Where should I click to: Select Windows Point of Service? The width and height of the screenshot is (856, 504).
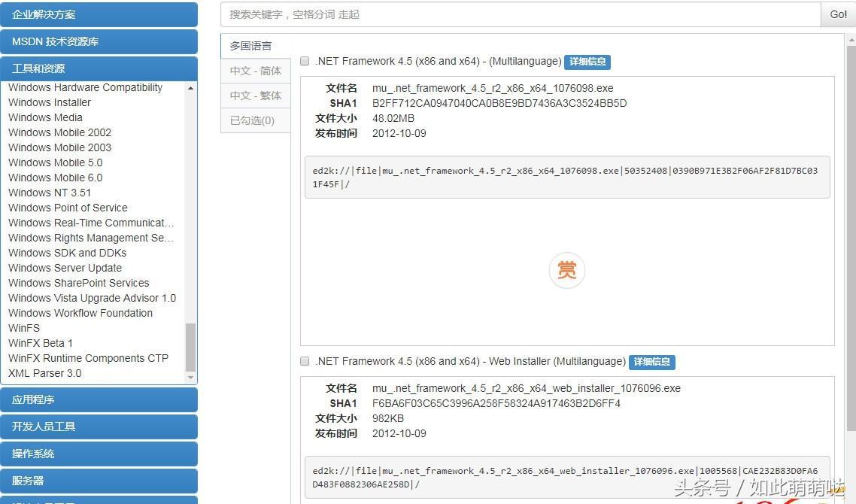coord(68,208)
